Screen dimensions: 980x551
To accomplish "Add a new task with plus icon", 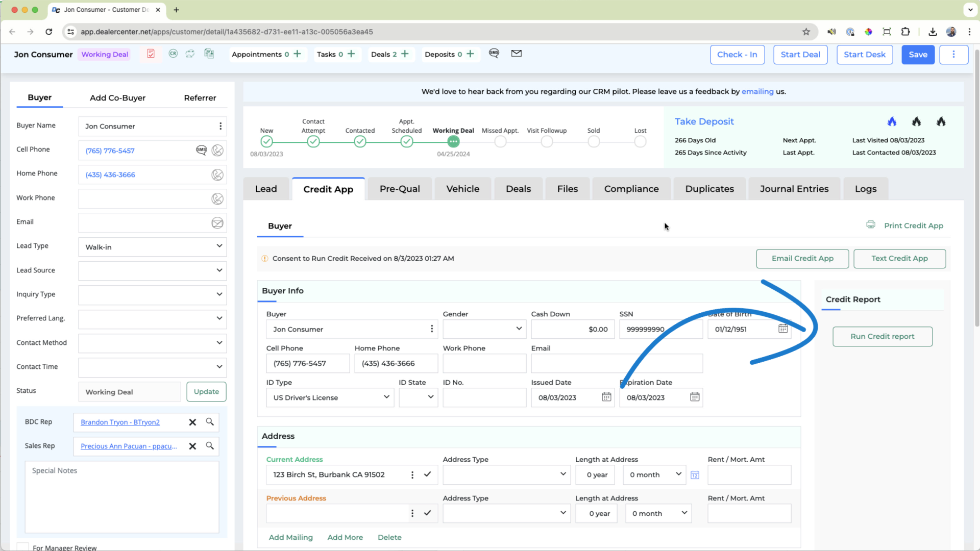I will pos(351,54).
